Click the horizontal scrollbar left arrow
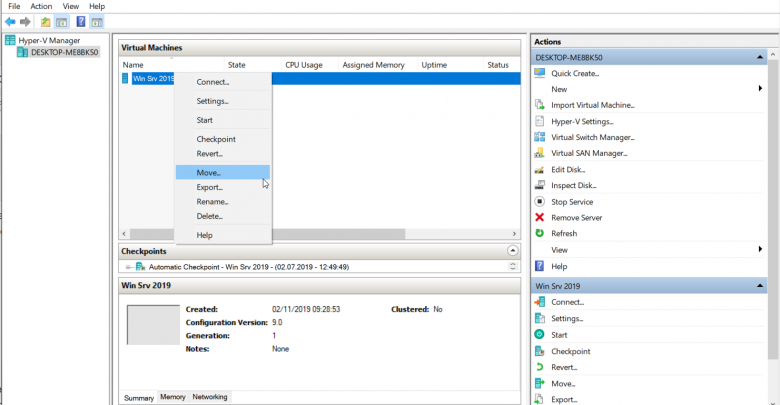780x405 pixels. point(124,233)
